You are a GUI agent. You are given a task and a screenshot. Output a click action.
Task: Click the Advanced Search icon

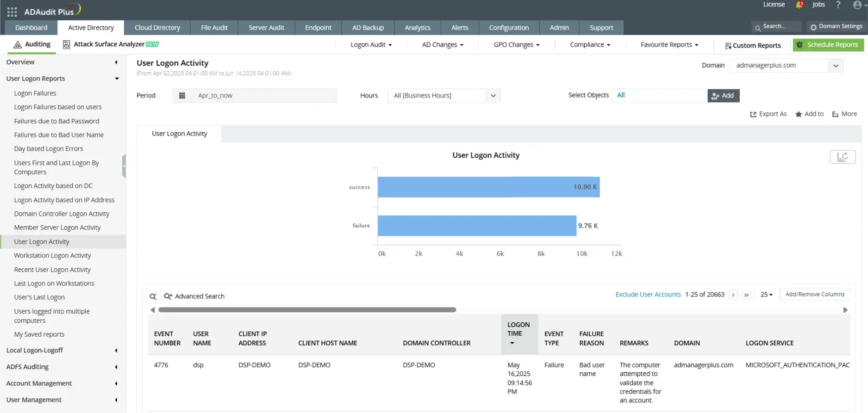pyautogui.click(x=168, y=296)
